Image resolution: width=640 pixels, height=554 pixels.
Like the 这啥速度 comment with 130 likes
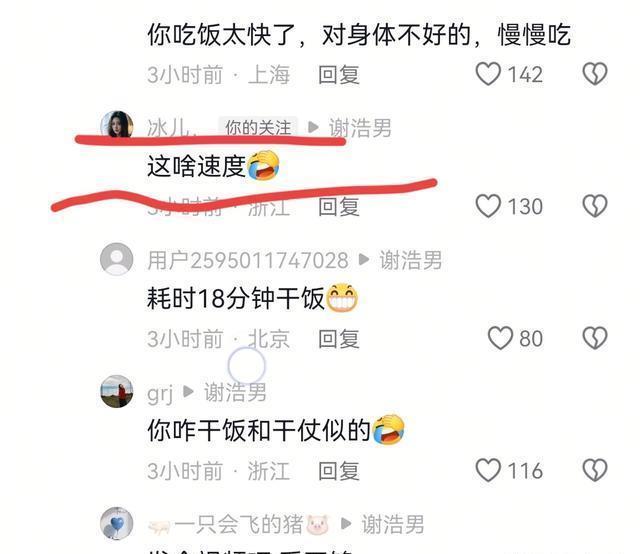(x=488, y=206)
